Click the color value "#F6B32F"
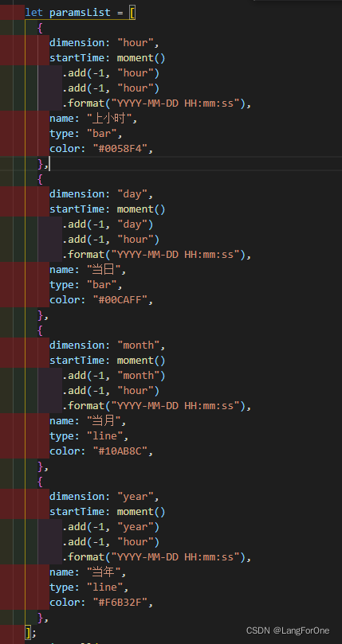 120,602
